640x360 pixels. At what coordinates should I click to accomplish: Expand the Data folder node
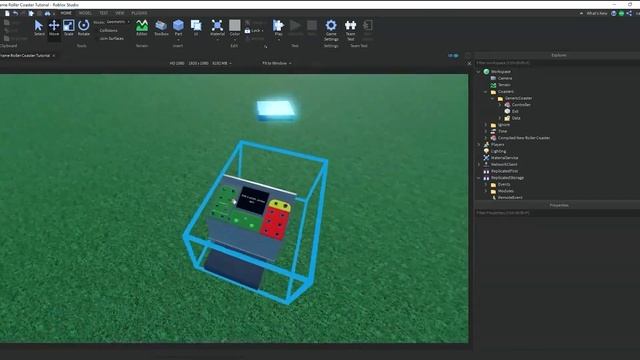point(500,118)
